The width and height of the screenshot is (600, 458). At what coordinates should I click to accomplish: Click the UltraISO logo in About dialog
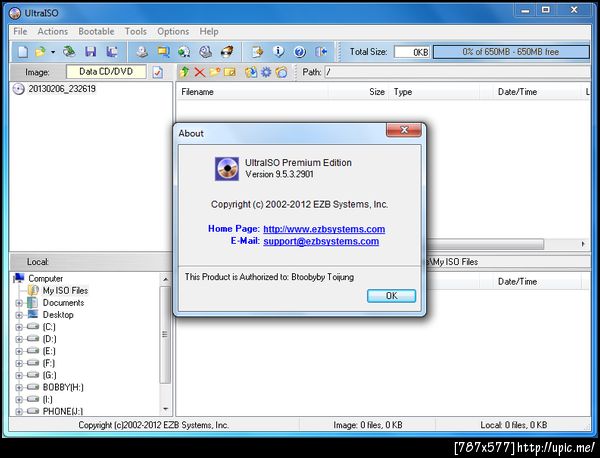227,168
